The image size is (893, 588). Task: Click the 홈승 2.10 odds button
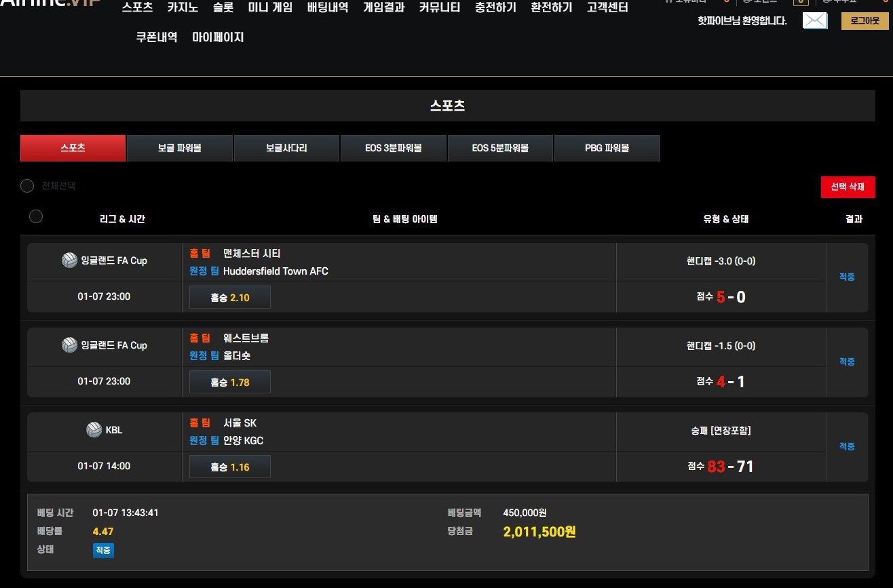click(230, 298)
